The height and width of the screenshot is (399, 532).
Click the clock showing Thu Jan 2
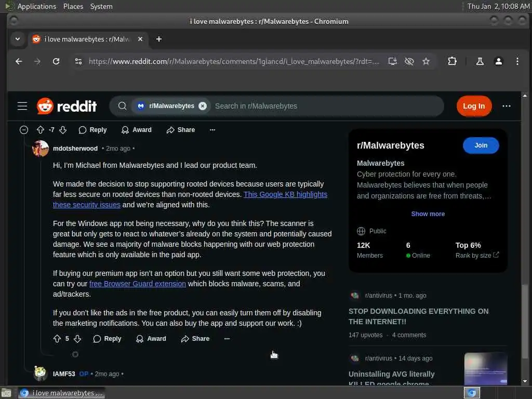coord(498,6)
